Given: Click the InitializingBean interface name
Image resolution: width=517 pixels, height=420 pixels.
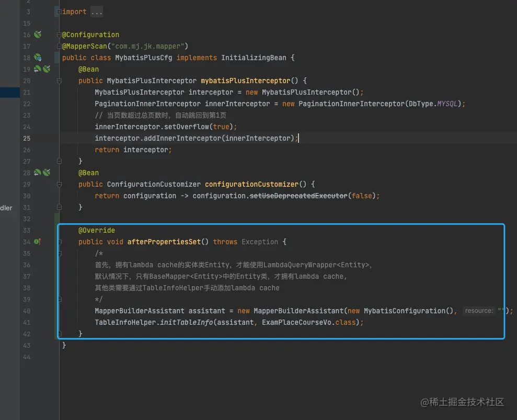Looking at the screenshot, I should [x=254, y=58].
